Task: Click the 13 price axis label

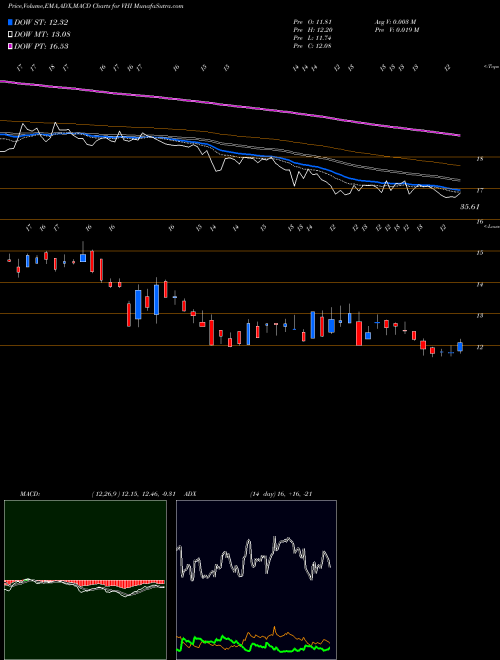Action: point(479,316)
